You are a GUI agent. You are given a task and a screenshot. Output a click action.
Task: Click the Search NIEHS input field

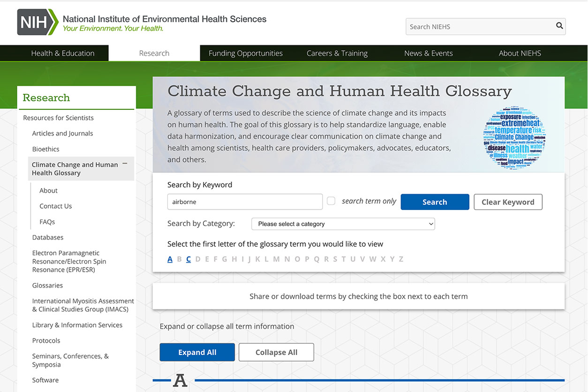pyautogui.click(x=478, y=27)
